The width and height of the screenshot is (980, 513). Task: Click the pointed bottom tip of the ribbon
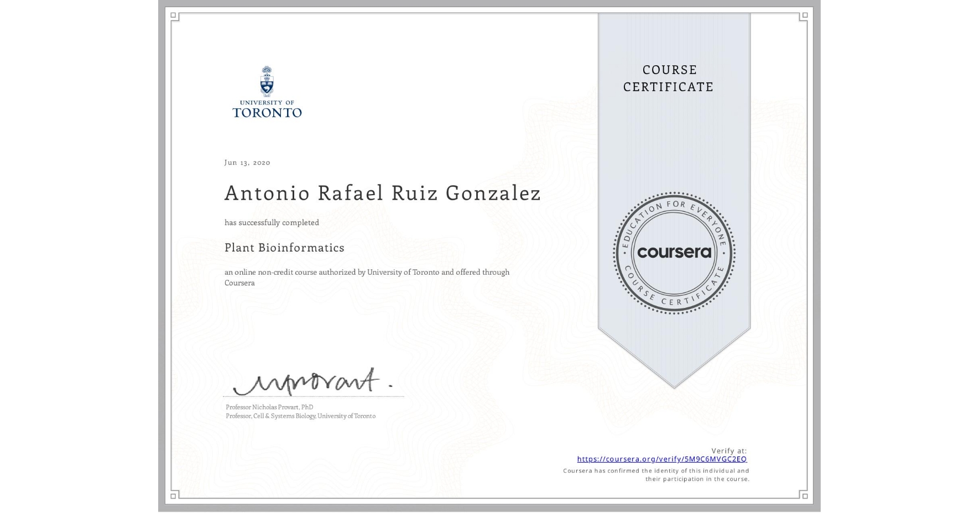click(674, 387)
